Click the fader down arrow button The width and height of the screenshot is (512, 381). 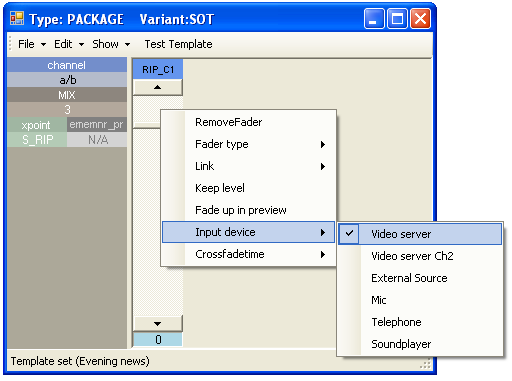158,323
